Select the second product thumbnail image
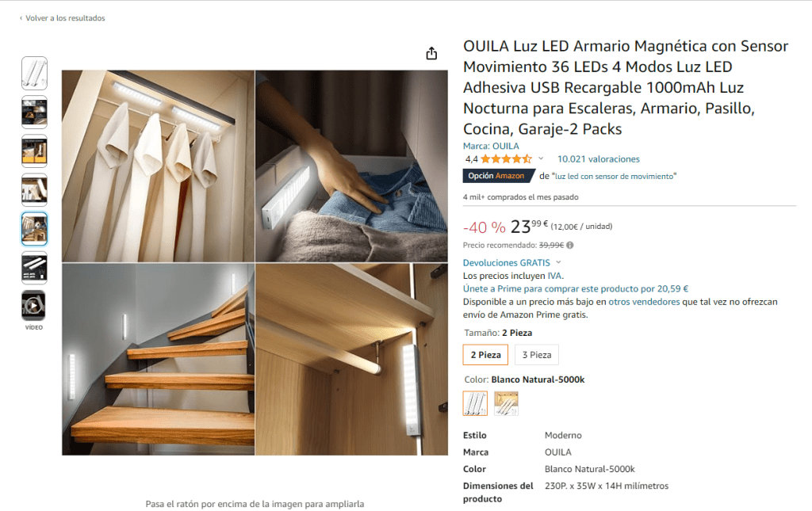 point(34,112)
